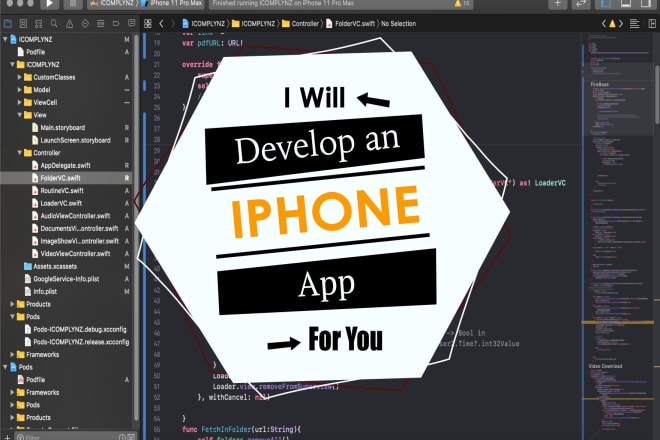Click the activity status 'Finished running ICOMPLYNZ'

pos(283,3)
